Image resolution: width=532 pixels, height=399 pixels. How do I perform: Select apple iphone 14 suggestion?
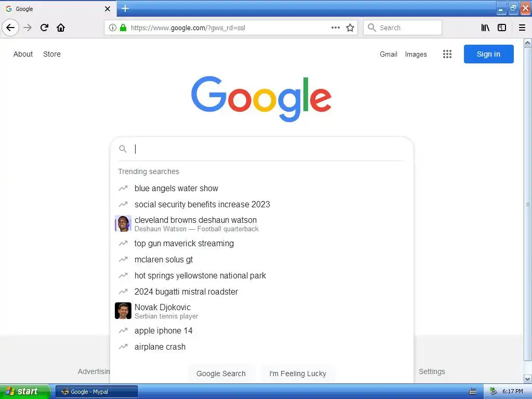pos(262,330)
